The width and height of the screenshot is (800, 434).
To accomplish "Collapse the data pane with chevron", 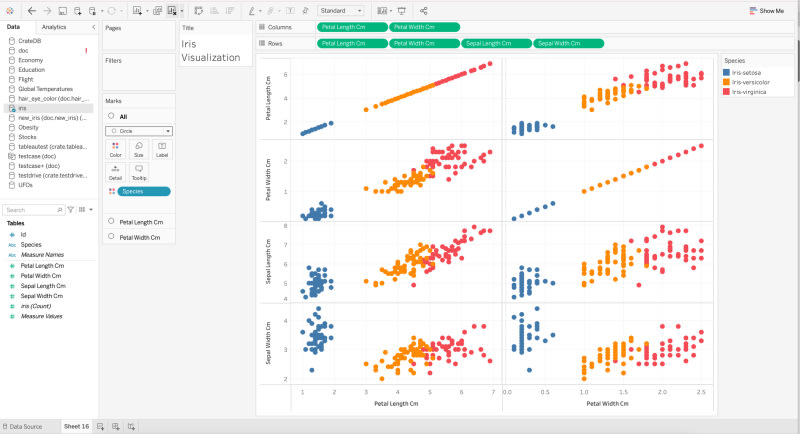I will click(x=93, y=27).
